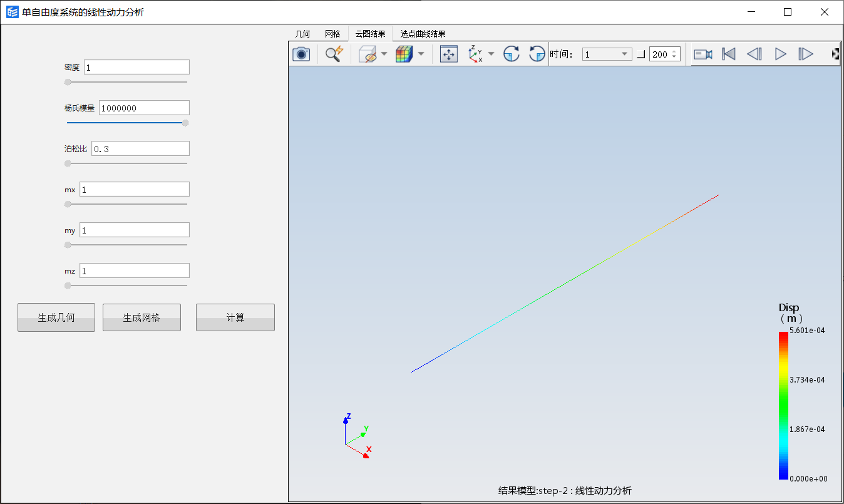Viewport: 844px width, 504px height.
Task: Click the box display mode icon
Action: [368, 54]
